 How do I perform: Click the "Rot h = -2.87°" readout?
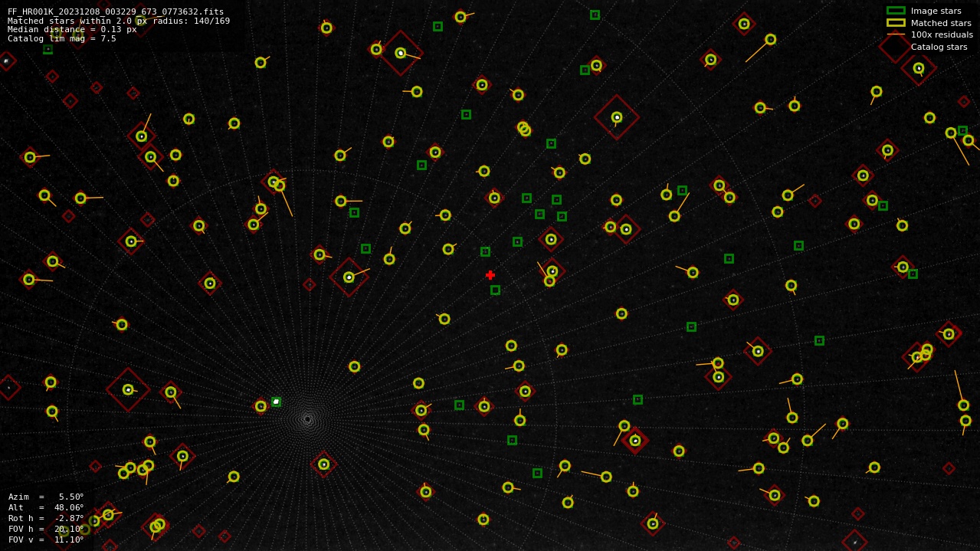click(x=46, y=518)
